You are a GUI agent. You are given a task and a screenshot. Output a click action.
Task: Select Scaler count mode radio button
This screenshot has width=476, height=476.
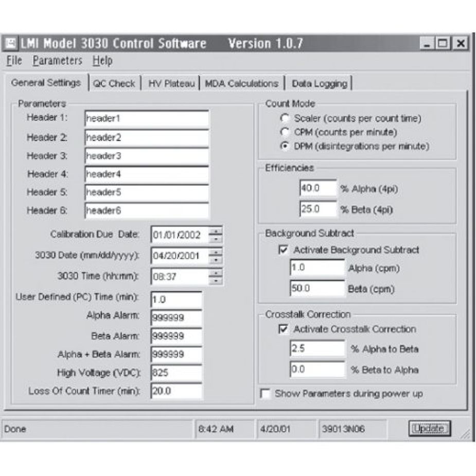284,118
